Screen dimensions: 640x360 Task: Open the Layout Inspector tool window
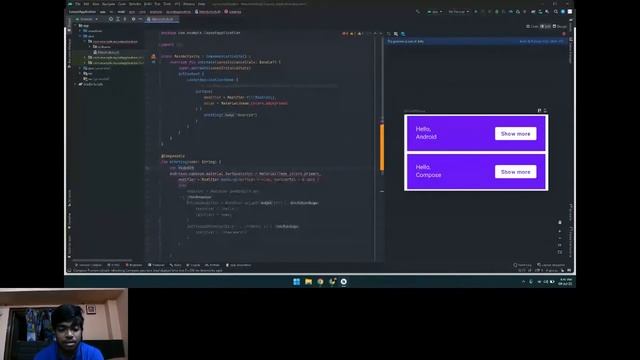coord(551,265)
